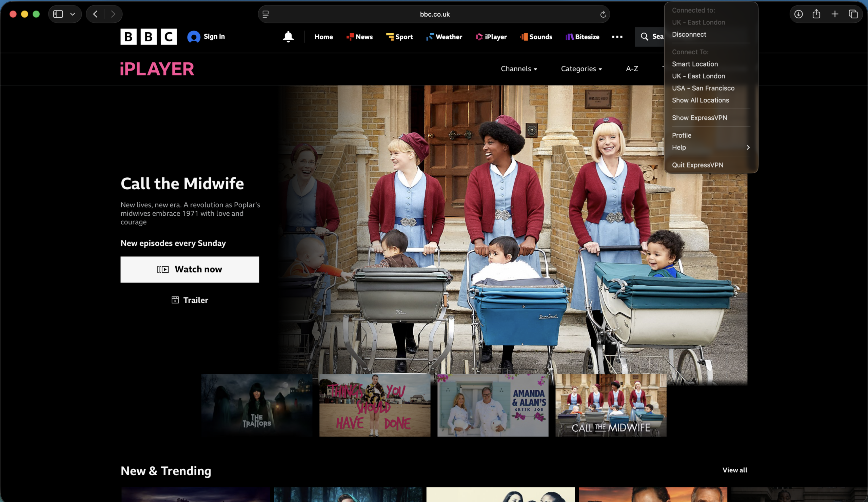Click the pink iPLAYER logo
This screenshot has width=868, height=502.
(157, 69)
